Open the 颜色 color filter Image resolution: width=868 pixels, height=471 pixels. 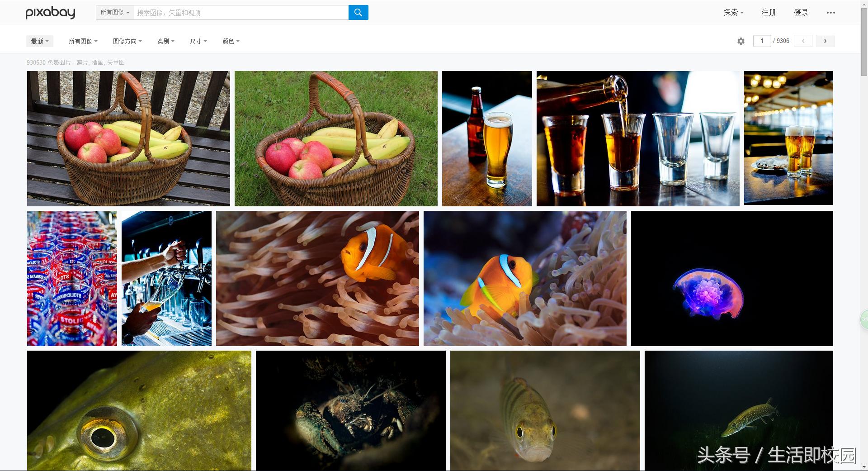click(x=231, y=41)
